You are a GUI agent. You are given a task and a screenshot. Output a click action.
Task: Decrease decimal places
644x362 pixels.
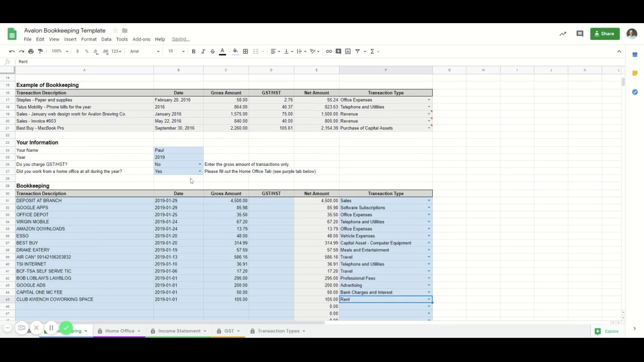pos(96,51)
